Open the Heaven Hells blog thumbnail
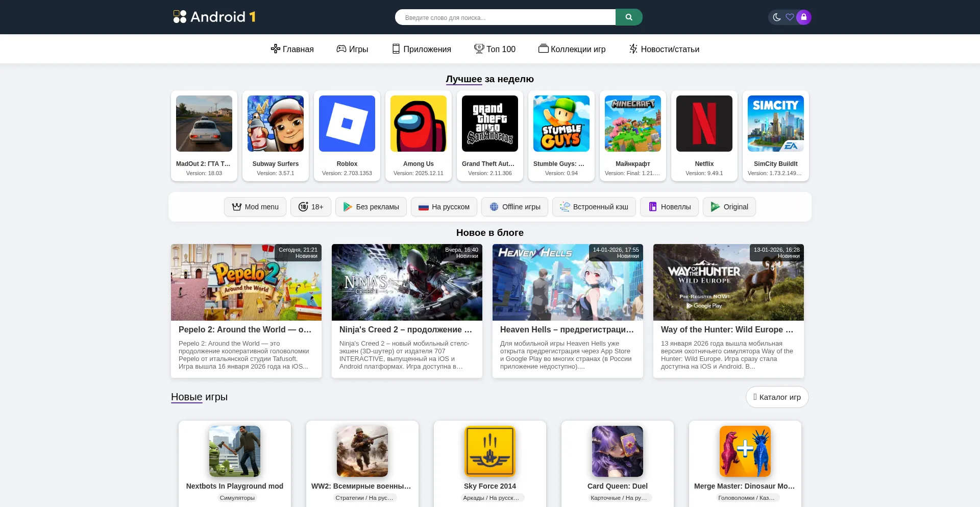980x507 pixels. pyautogui.click(x=568, y=282)
